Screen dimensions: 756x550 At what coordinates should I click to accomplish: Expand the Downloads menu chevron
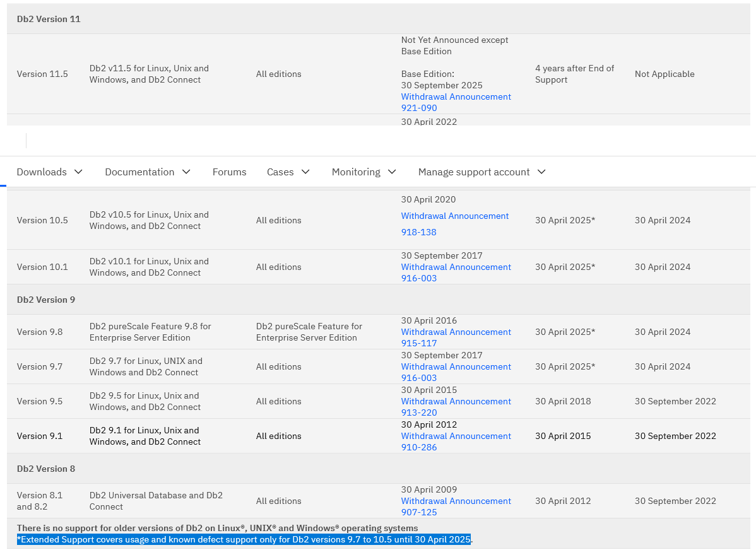pyautogui.click(x=78, y=172)
